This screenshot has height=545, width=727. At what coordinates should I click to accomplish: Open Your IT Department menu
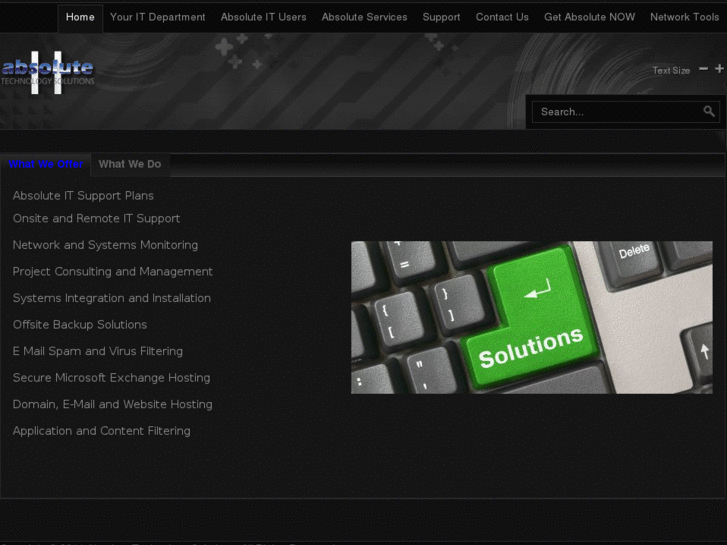coord(158,17)
